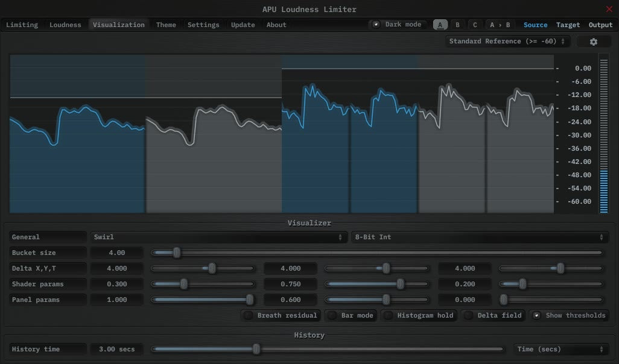Click the History time slider handle
This screenshot has width=619, height=364.
(256, 349)
